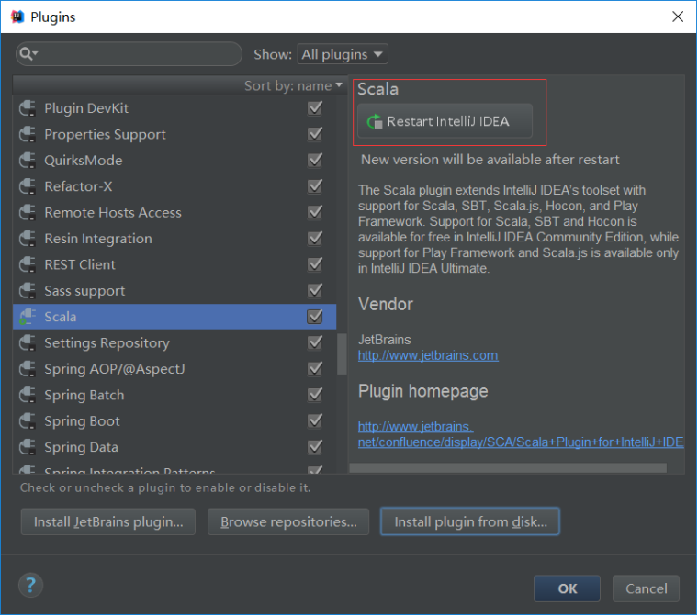Toggle the Spring Batch checkbox

coord(315,395)
